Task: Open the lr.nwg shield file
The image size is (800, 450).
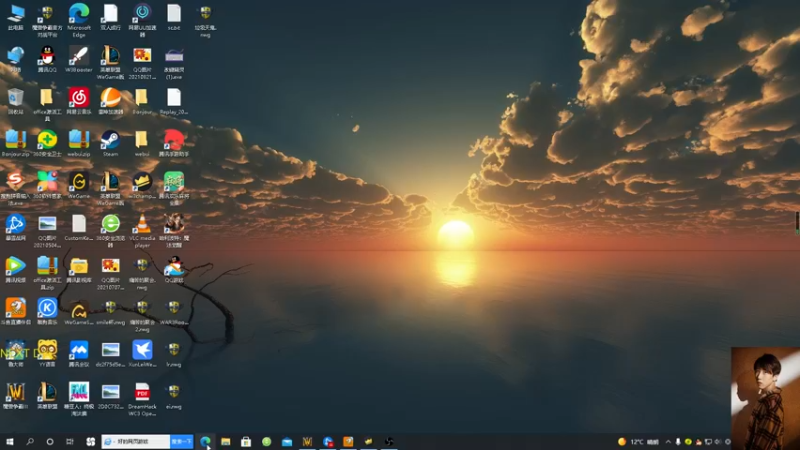Action: click(x=173, y=354)
